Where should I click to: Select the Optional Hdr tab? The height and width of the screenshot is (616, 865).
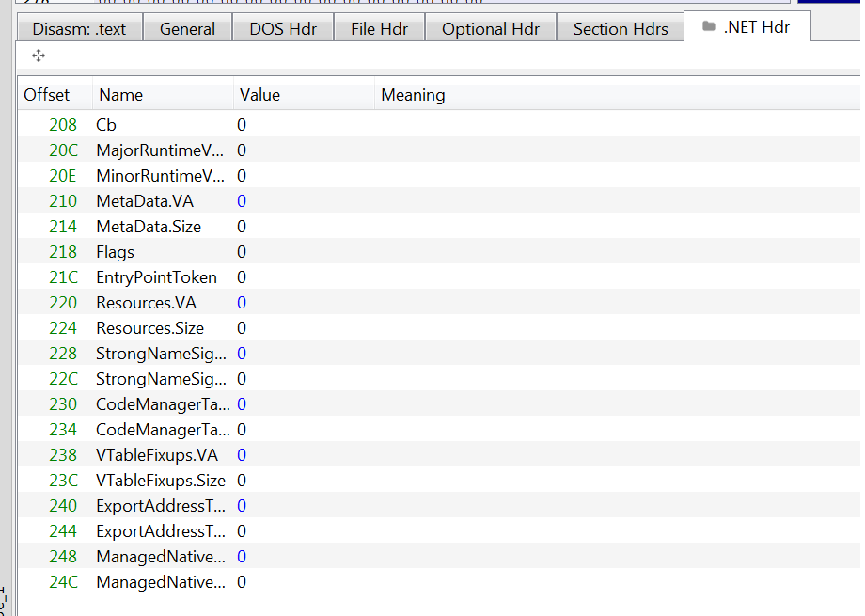coord(491,28)
